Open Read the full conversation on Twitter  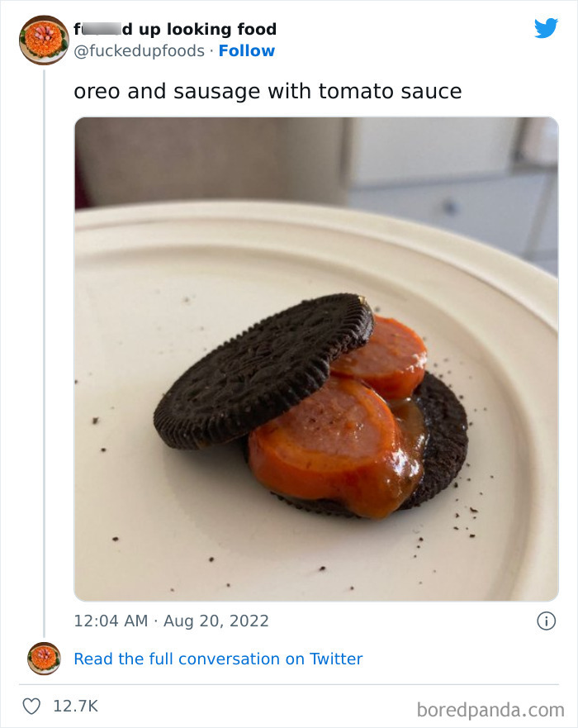(217, 659)
